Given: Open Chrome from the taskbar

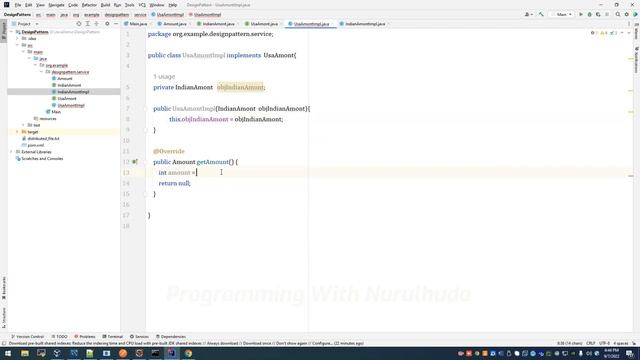Looking at the screenshot, I should pos(188,353).
